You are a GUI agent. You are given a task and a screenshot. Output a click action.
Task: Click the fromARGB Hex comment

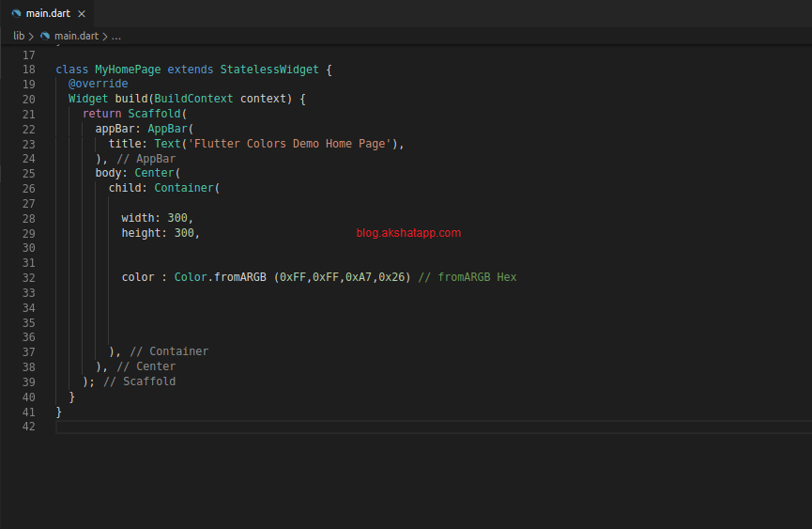[467, 277]
